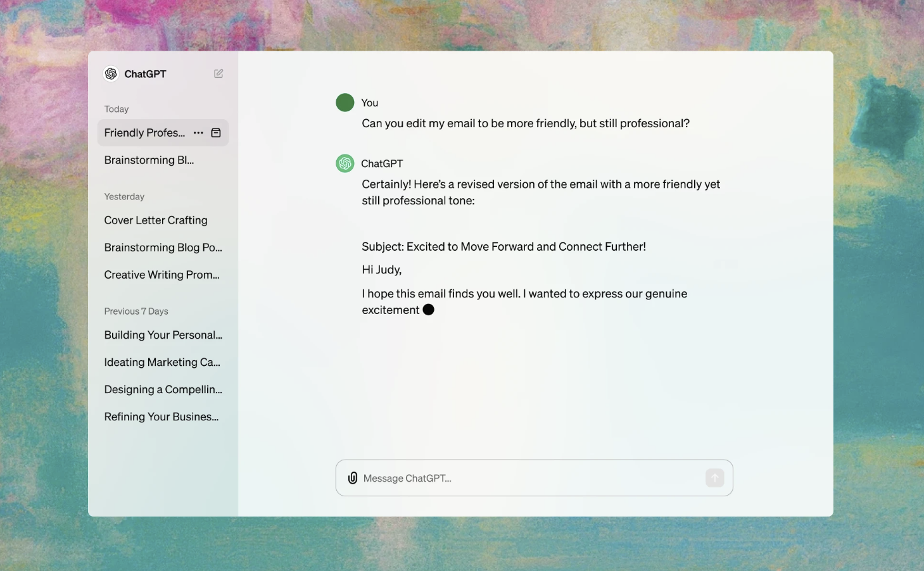Screen dimensions: 924x571
Task: Open the three-dot options for Friendly Profes... chat
Action: (198, 133)
